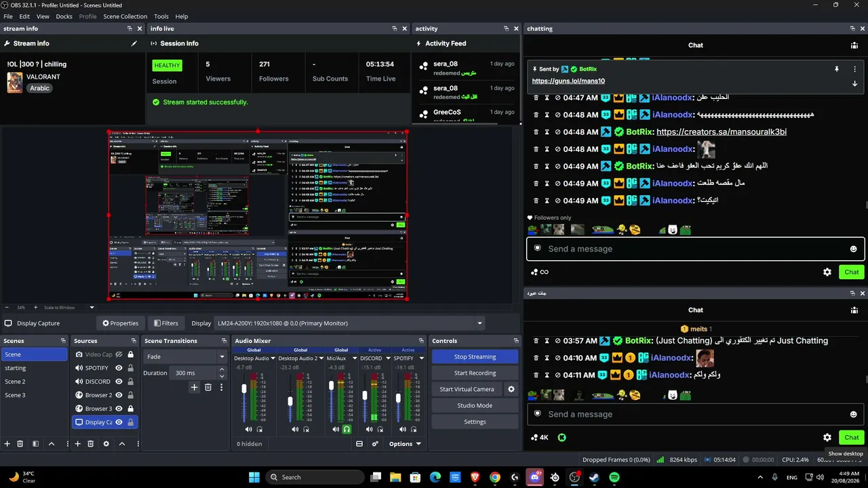
Task: Open the Edit menu
Action: click(24, 16)
